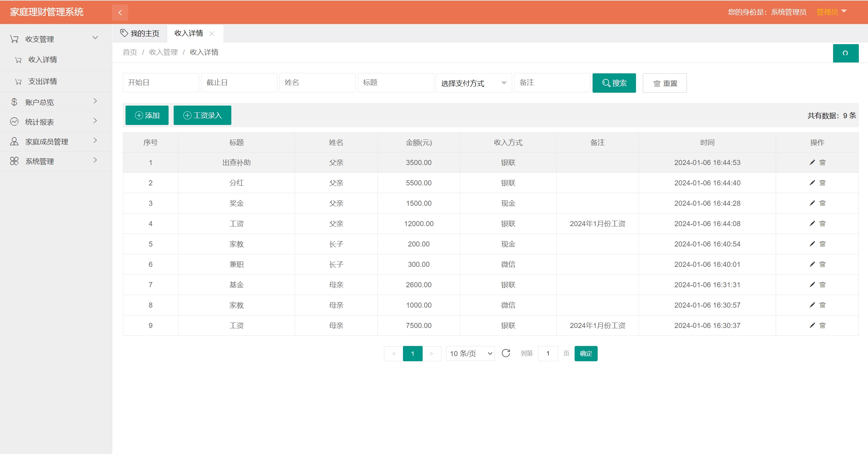This screenshot has width=868, height=475.
Task: Expand the 管理员 user menu
Action: (x=831, y=12)
